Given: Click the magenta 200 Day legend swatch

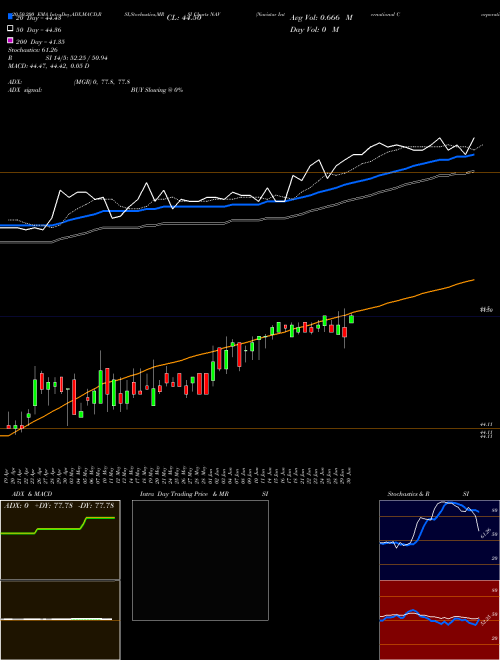Looking at the screenshot, I should 10,40.
